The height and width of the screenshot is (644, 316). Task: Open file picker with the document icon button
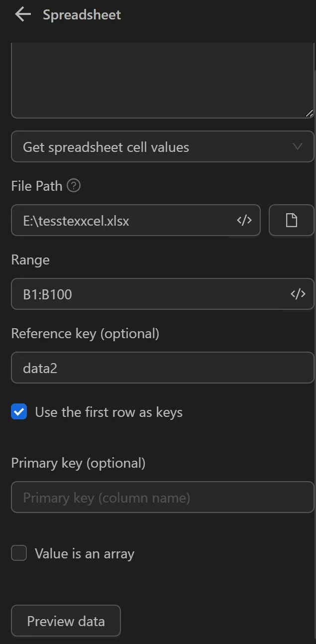point(291,220)
